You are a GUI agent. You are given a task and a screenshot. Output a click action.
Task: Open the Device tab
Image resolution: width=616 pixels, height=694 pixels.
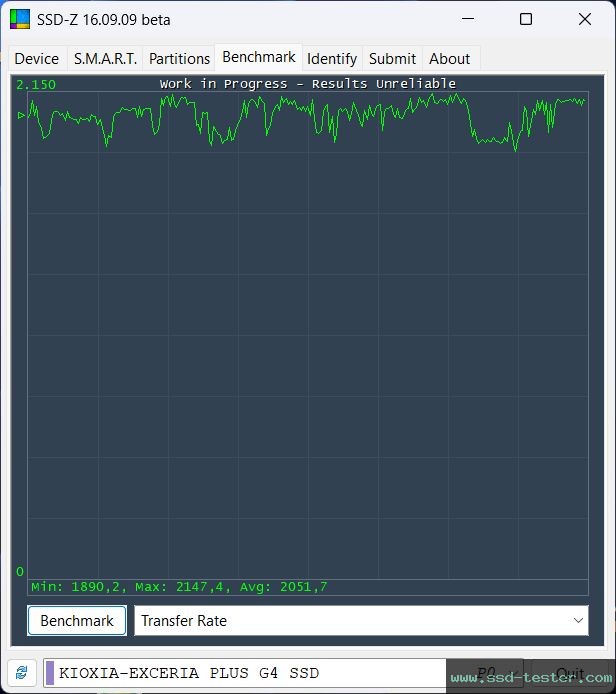pos(37,58)
